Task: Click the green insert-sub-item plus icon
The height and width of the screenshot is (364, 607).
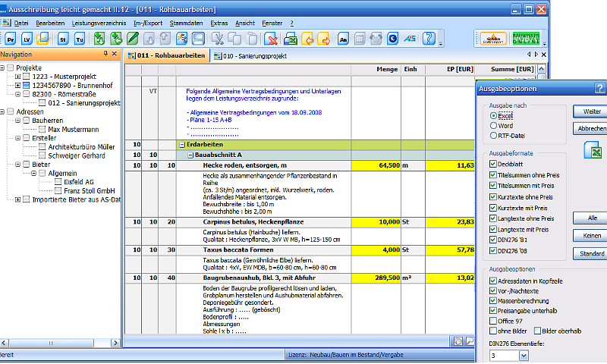Action: (116, 39)
